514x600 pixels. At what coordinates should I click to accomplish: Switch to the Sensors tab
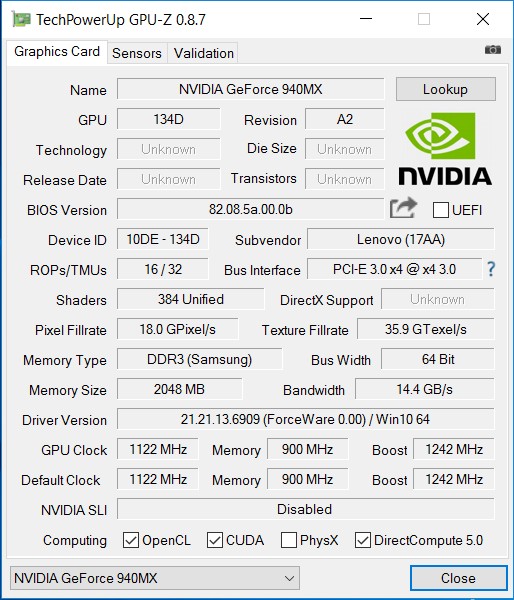pyautogui.click(x=137, y=53)
